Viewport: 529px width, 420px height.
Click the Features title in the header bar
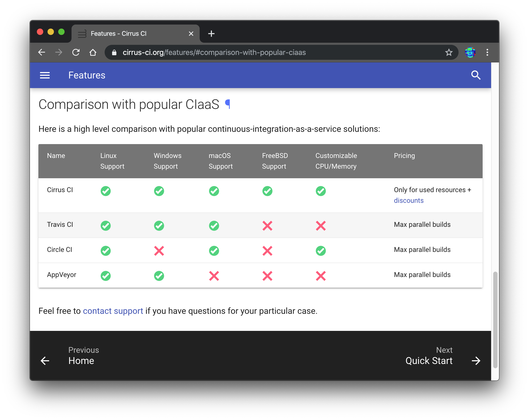[87, 75]
